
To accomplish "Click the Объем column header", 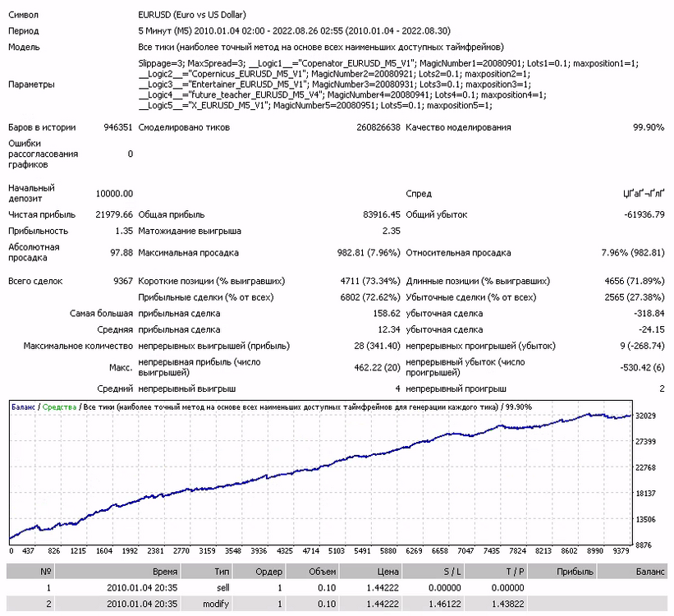I will (312, 572).
